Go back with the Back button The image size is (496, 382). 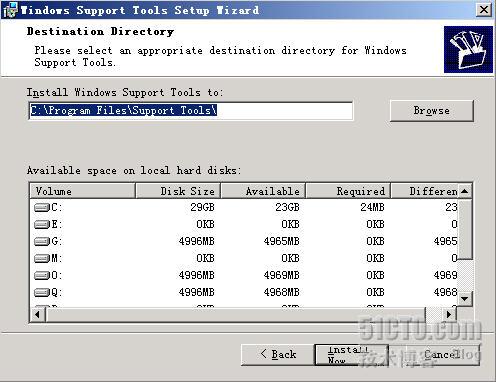click(278, 355)
